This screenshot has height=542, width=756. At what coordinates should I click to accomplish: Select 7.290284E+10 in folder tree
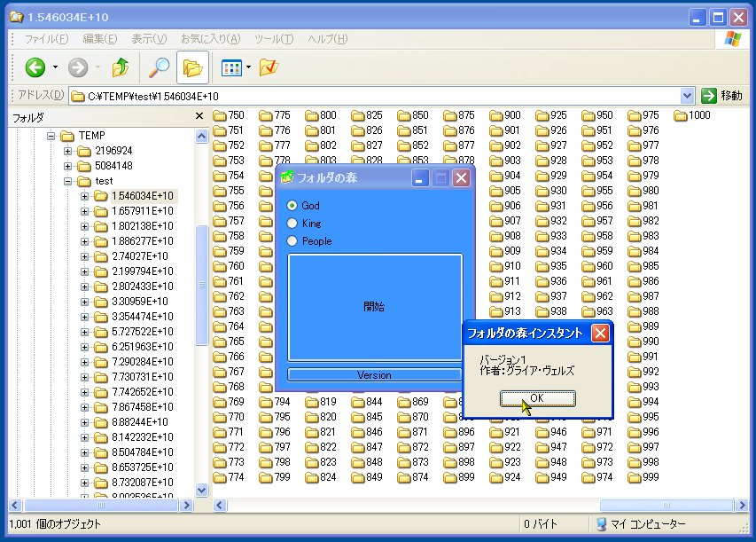pos(142,362)
